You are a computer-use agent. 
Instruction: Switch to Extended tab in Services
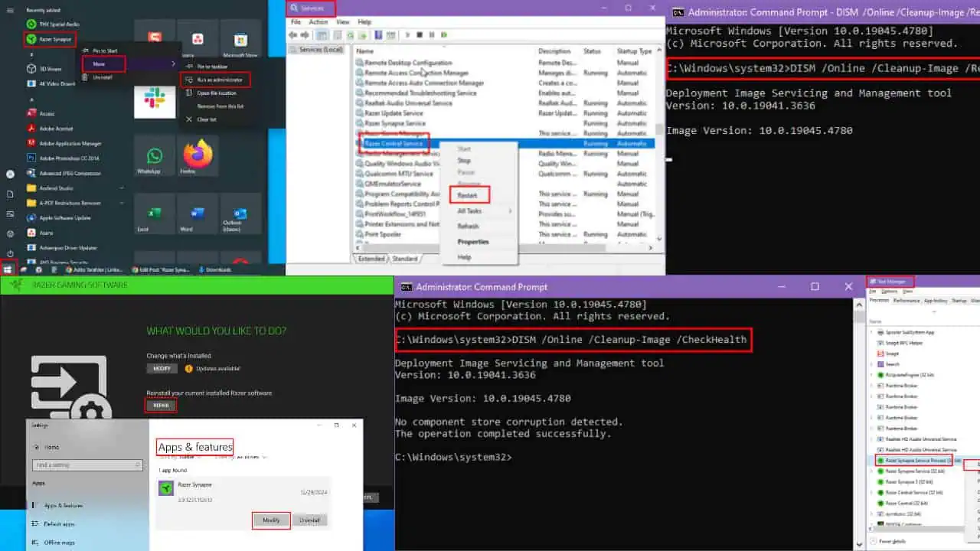(372, 259)
